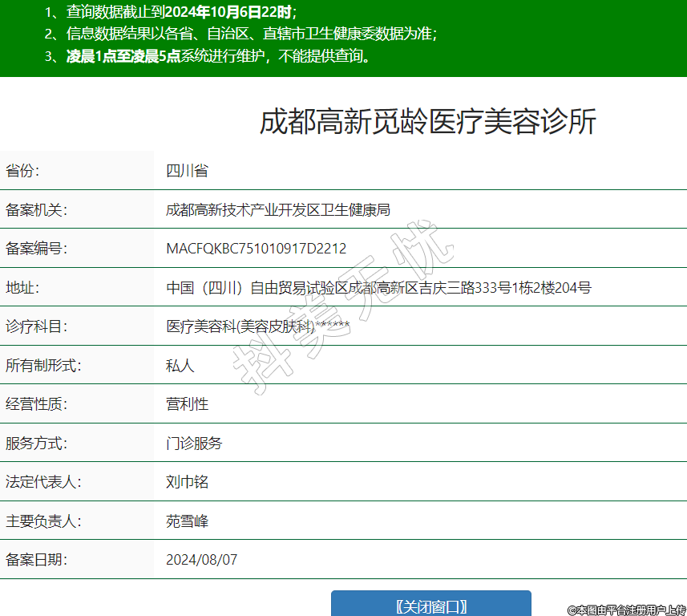Click the 备案编号 row label
This screenshot has height=616, width=687.
[36, 249]
